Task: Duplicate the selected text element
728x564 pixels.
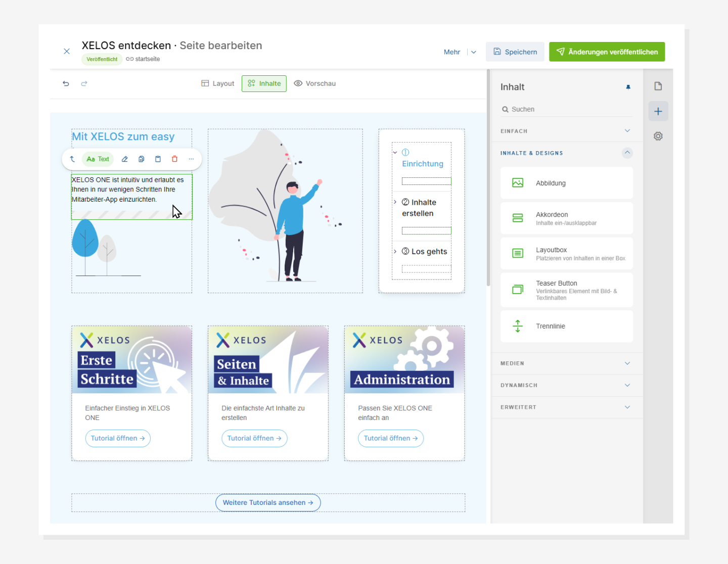Action: coord(142,159)
